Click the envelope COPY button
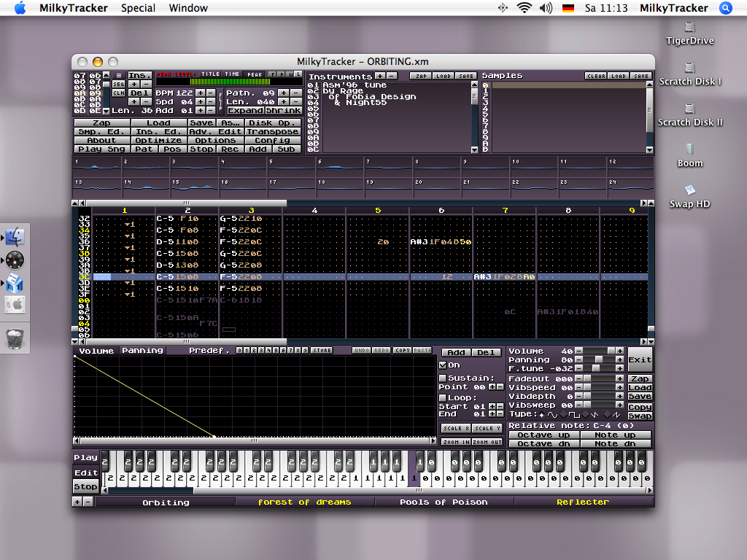Screen dimensions: 747x560 point(402,351)
